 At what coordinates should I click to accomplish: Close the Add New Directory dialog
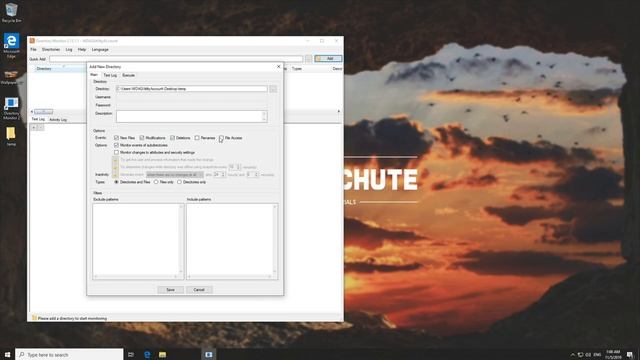click(279, 66)
